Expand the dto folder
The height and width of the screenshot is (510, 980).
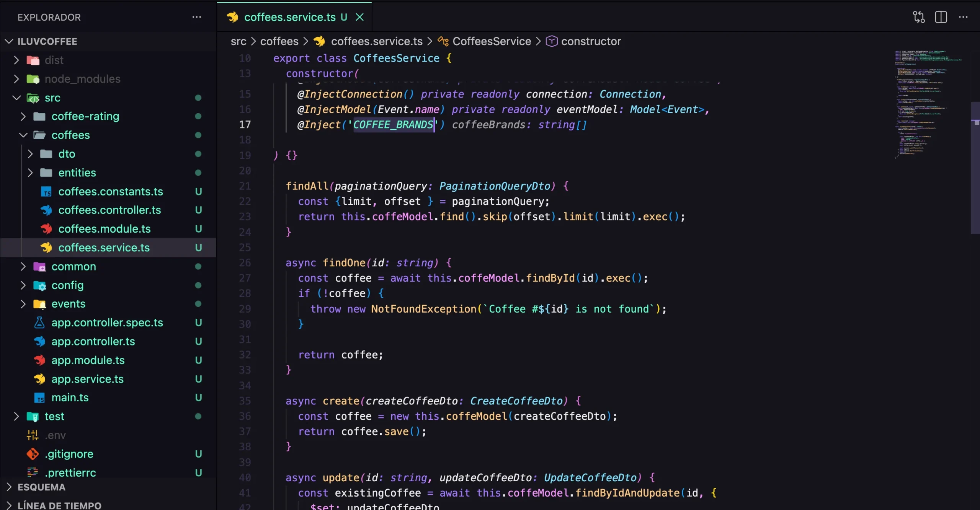(x=30, y=154)
